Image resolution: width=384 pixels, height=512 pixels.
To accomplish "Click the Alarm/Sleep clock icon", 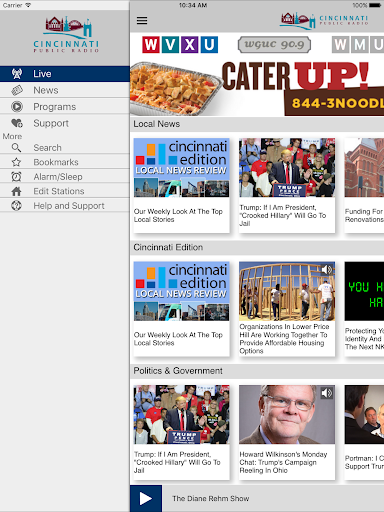I will pos(16,177).
